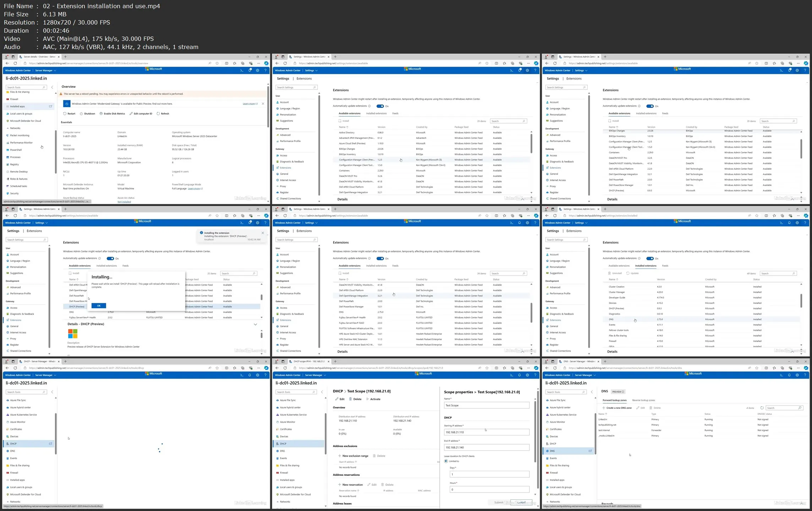Image resolution: width=812 pixels, height=511 pixels.
Task: Dismiss the Modernized Gateway banner with its X
Action: point(263,104)
